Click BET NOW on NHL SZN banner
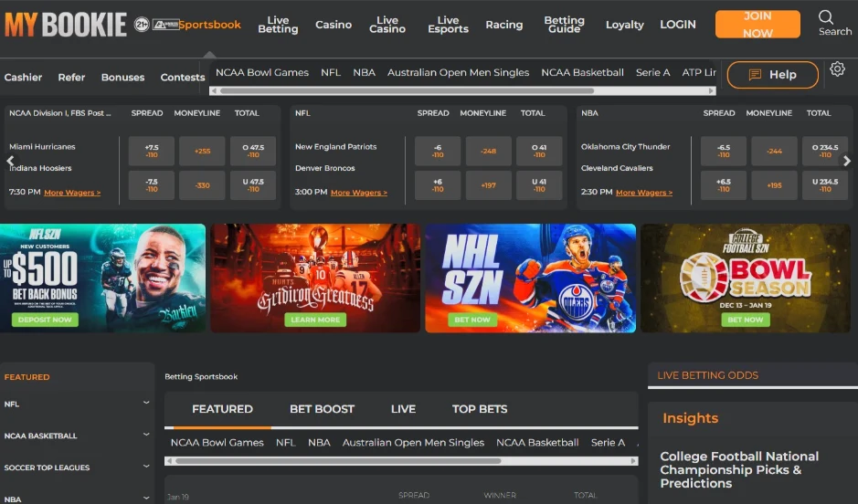This screenshot has width=858, height=504. click(x=472, y=320)
